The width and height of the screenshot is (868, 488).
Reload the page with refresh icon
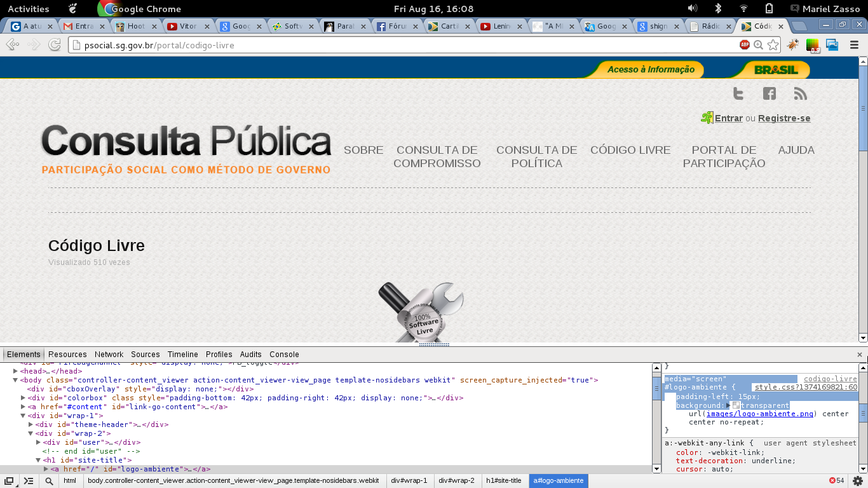(x=55, y=45)
